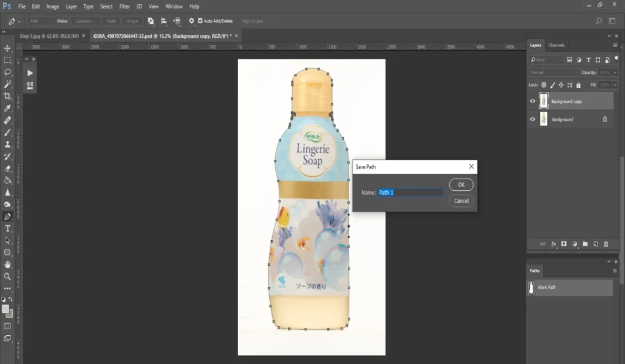Open the Normal blend mode dropdown
The image size is (625, 364).
(553, 73)
